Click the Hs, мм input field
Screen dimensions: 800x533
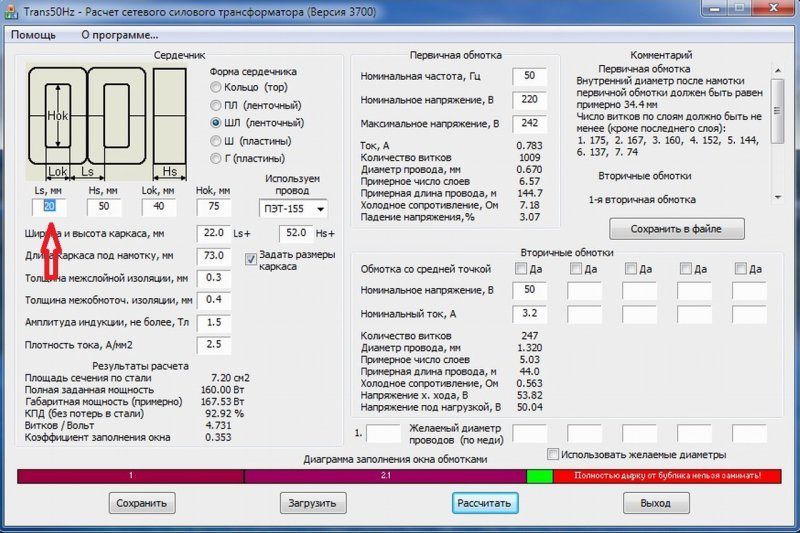(104, 207)
